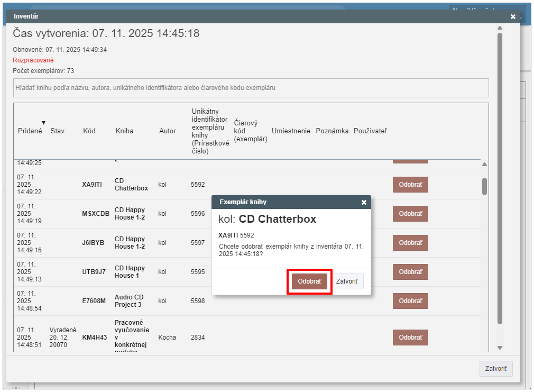The height and width of the screenshot is (392, 534).
Task: Confirm removal with Odobrať in popup
Action: [309, 281]
